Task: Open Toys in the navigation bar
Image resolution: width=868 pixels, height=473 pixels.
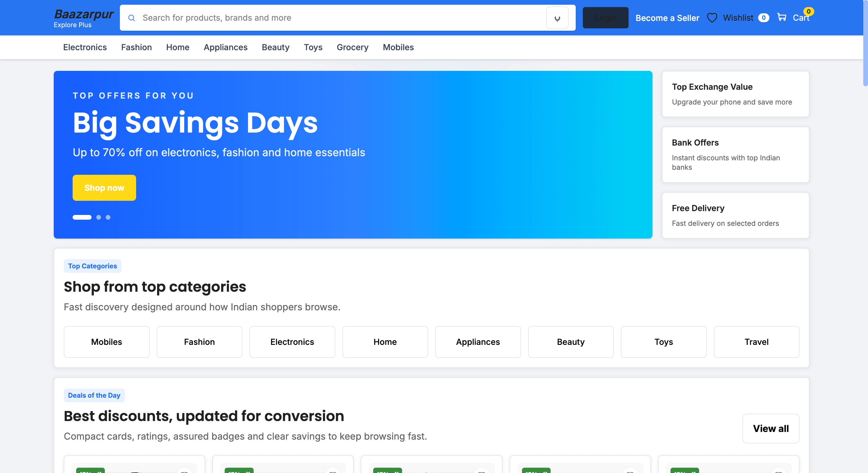Action: point(313,47)
